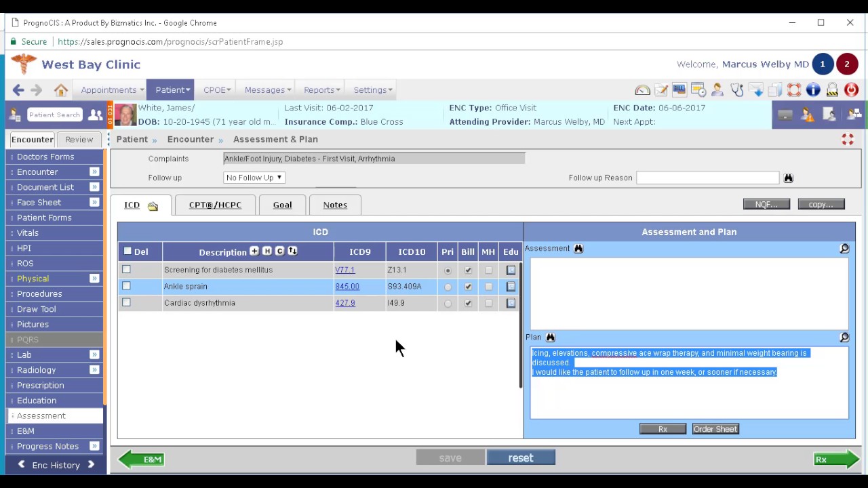Click the patient alert warning icon
The width and height of the screenshot is (868, 488).
(807, 115)
